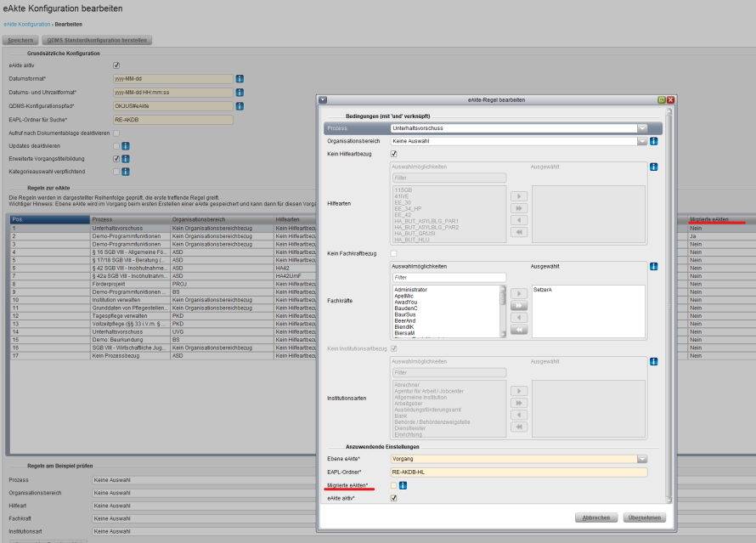The image size is (756, 543).
Task: Open info icon for Hilfearten selection list
Action: tap(654, 167)
